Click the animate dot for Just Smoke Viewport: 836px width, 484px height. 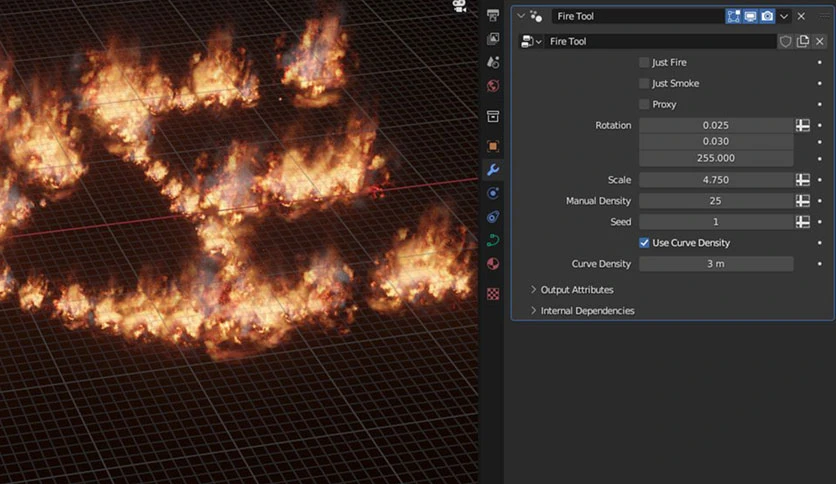(x=819, y=83)
